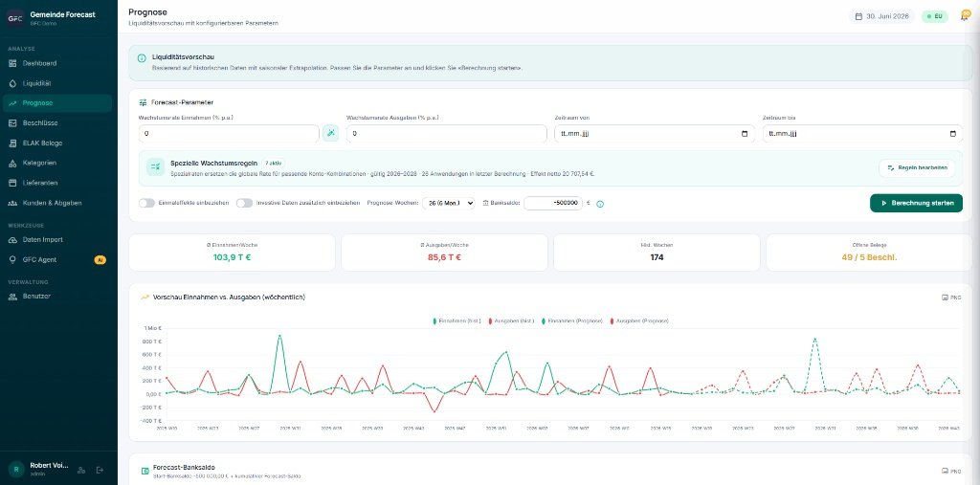Click the Lieferanten sidebar icon
The width and height of the screenshot is (980, 485).
pos(12,183)
